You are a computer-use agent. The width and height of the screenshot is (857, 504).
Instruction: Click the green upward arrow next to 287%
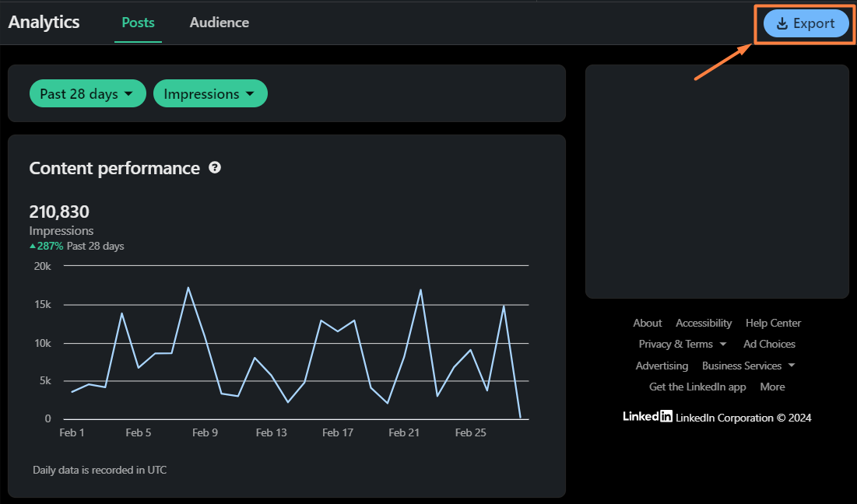pos(34,246)
